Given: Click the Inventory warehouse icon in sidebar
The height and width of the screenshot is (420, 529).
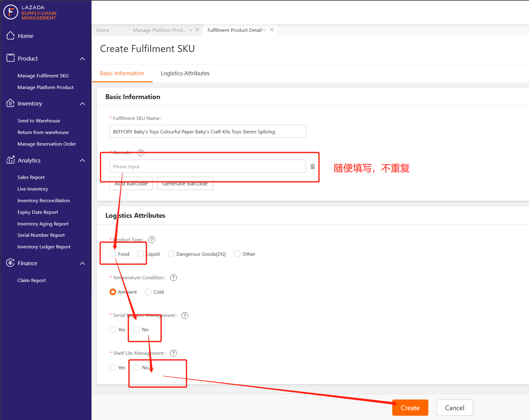Looking at the screenshot, I should 10,103.
